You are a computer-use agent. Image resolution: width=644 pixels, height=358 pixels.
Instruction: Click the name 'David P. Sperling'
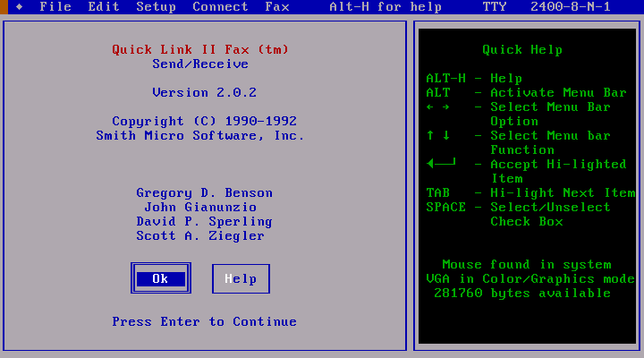tap(205, 222)
